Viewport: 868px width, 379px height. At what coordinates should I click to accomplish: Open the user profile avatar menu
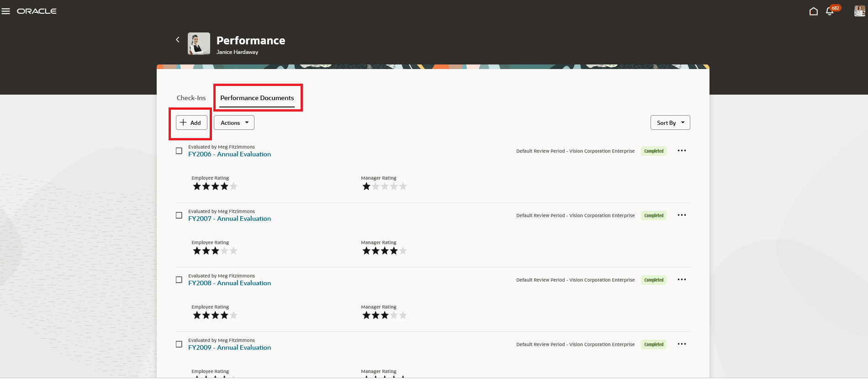pyautogui.click(x=859, y=11)
